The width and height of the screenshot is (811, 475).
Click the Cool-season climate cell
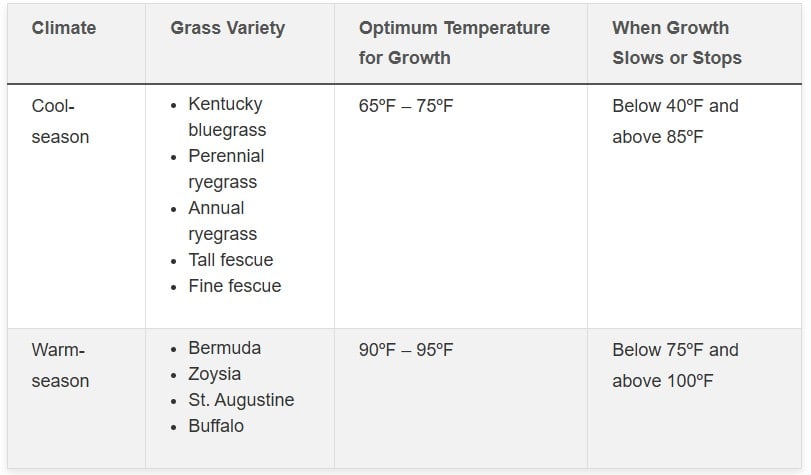click(x=60, y=120)
